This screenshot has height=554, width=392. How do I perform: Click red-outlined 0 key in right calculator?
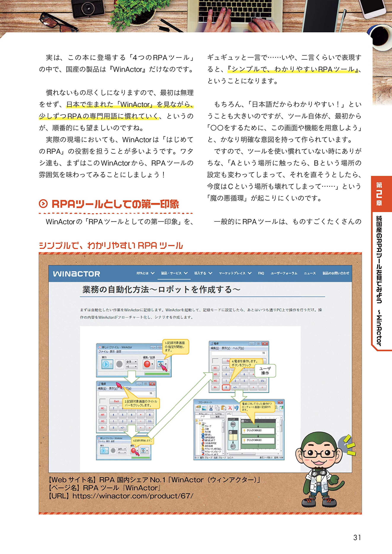tap(226, 388)
